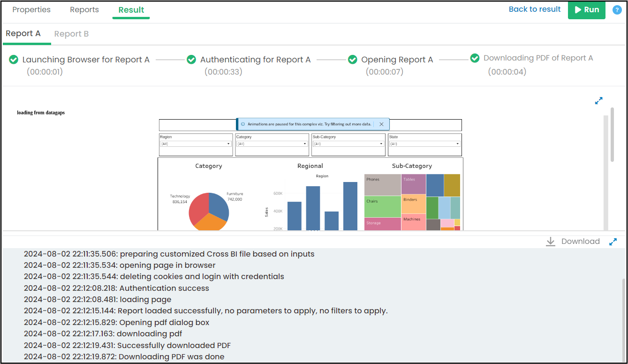The image size is (628, 364).
Task: Select the Result tab
Action: tap(131, 10)
